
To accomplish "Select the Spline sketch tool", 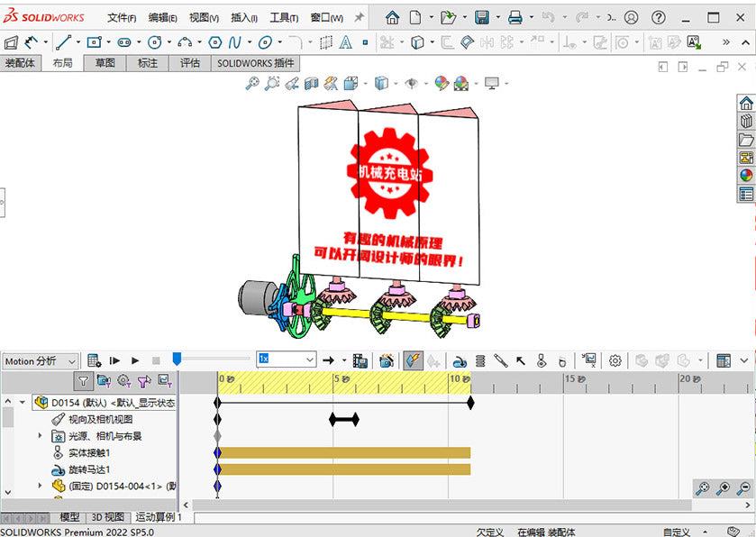I will tap(235, 42).
